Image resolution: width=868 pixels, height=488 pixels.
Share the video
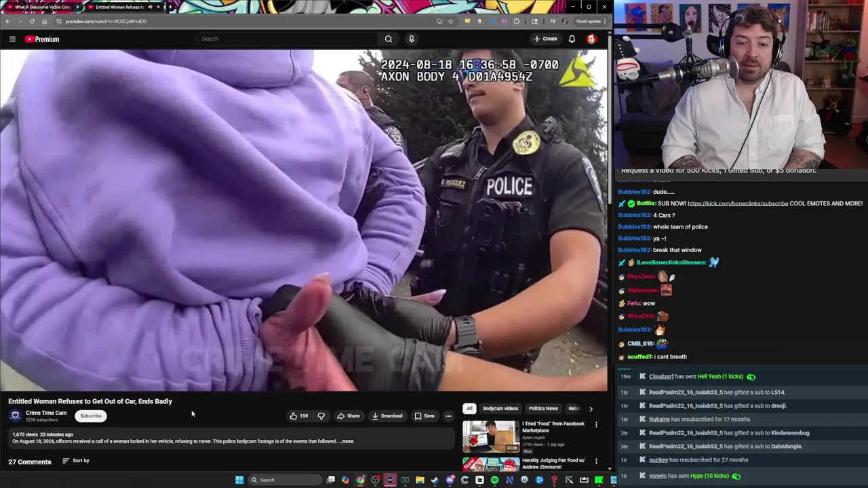click(x=349, y=416)
